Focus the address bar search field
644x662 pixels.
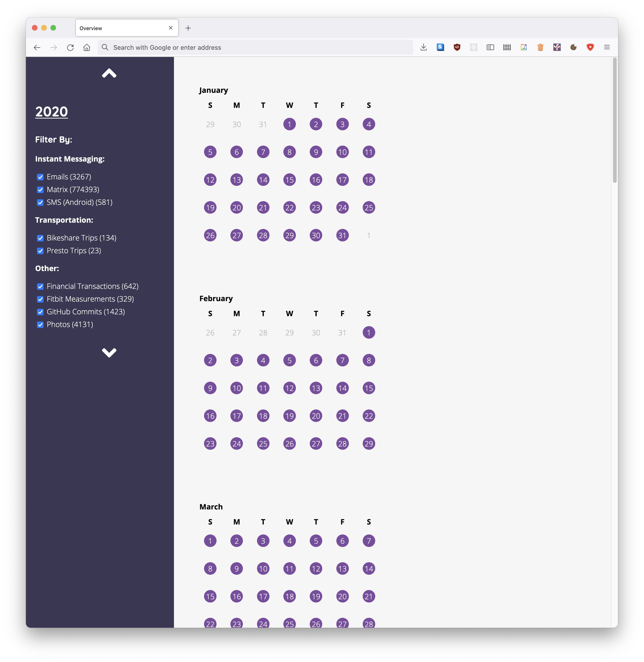(x=255, y=47)
